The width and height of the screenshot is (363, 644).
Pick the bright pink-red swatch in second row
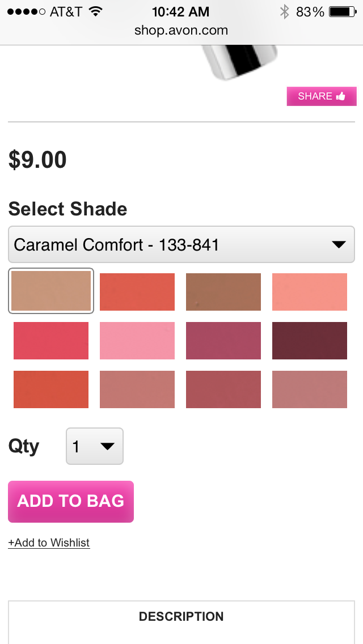(x=51, y=340)
